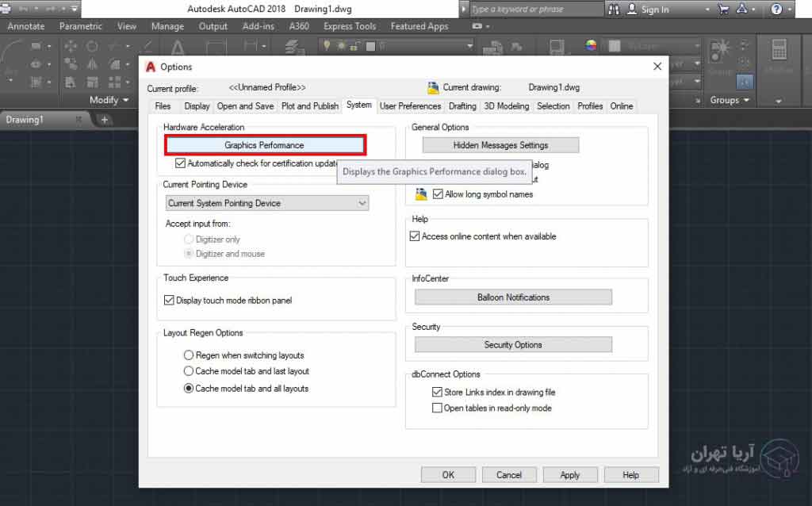The width and height of the screenshot is (812, 506).
Task: Uncheck Access online content when available
Action: tap(415, 236)
